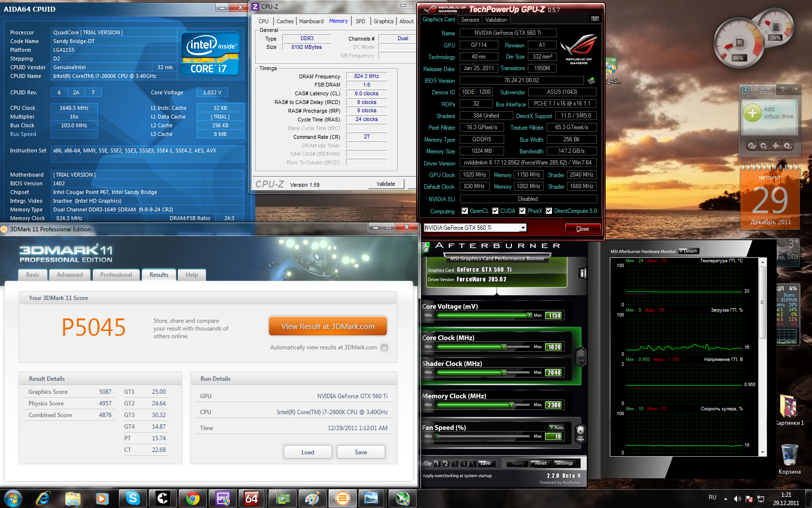Toggle CUDA checkbox in GPU-Z
The image size is (812, 508).
click(495, 211)
